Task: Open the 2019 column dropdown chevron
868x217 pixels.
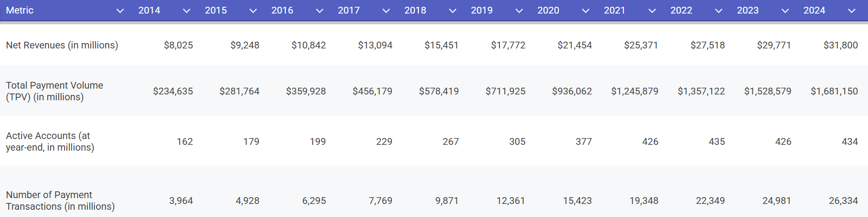Action: coord(519,11)
